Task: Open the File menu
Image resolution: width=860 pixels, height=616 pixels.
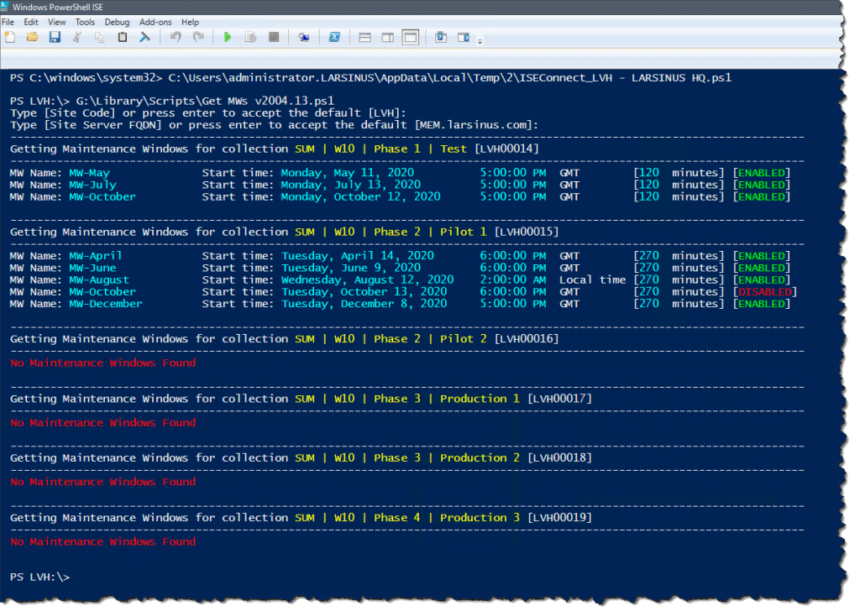Action: pyautogui.click(x=8, y=22)
